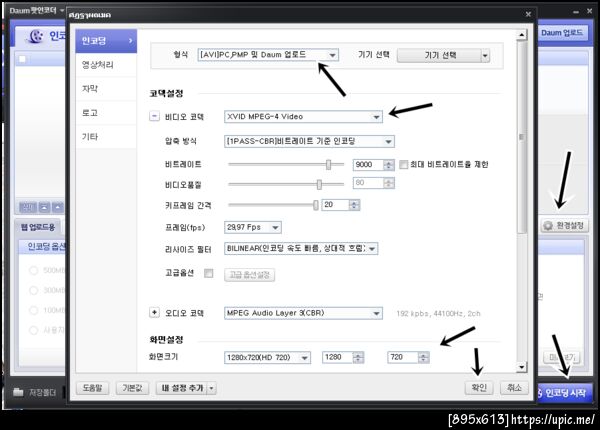
Task: Cancel with the 취소 button
Action: [x=514, y=388]
